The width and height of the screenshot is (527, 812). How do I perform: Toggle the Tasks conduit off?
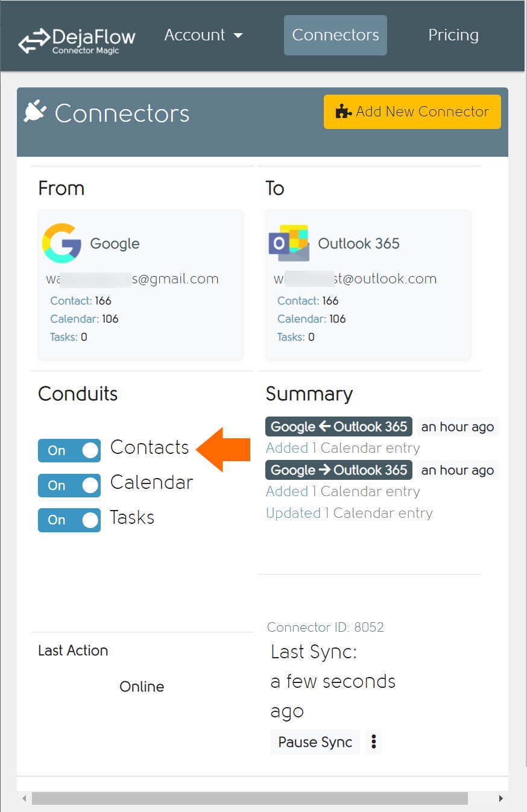click(x=69, y=520)
